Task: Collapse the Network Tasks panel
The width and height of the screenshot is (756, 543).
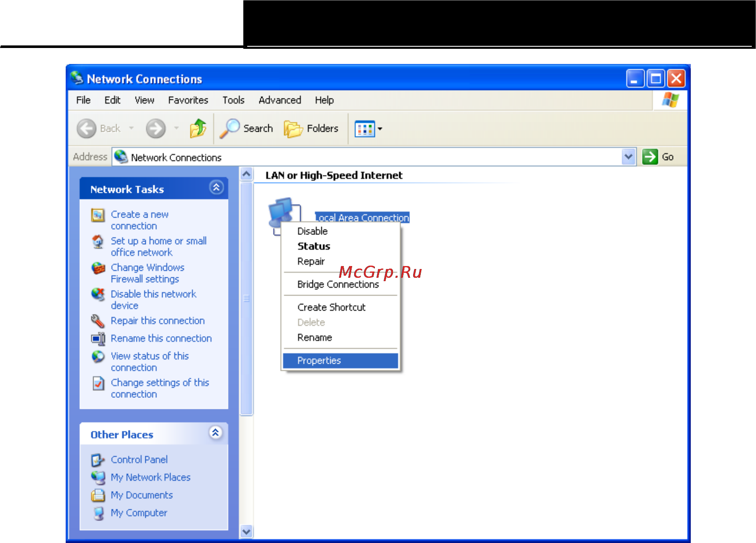Action: (216, 188)
